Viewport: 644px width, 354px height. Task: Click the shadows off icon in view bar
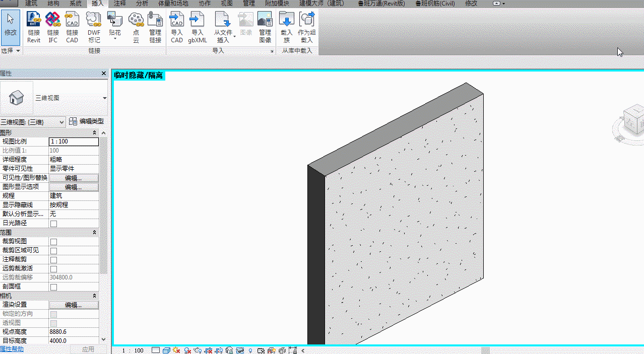pyautogui.click(x=187, y=350)
